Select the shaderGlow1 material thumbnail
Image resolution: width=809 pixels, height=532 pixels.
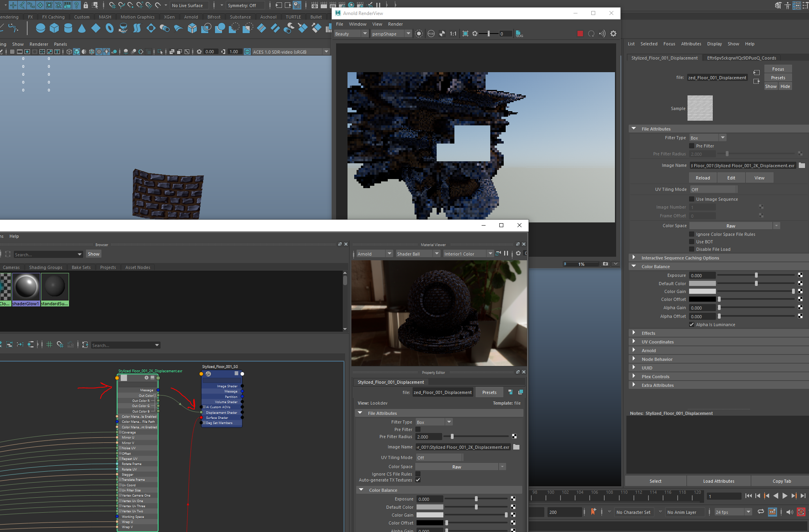point(26,286)
